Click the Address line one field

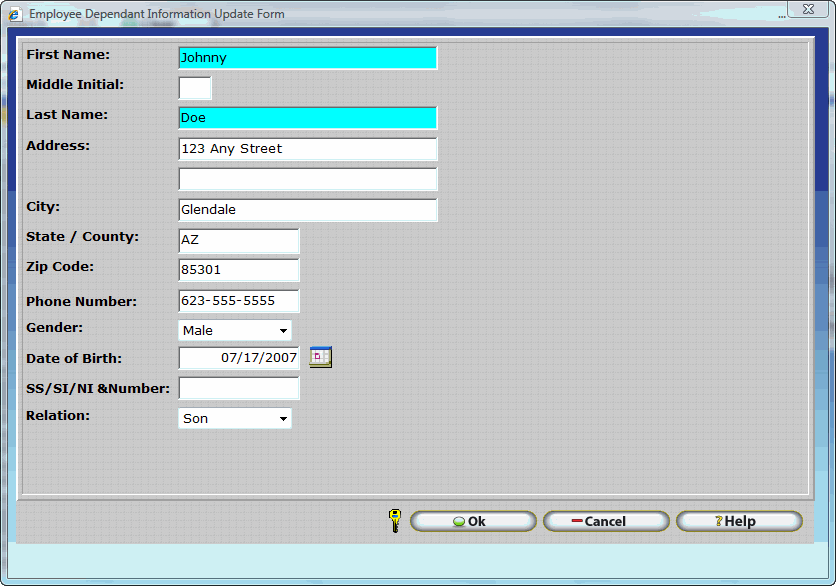coord(307,149)
